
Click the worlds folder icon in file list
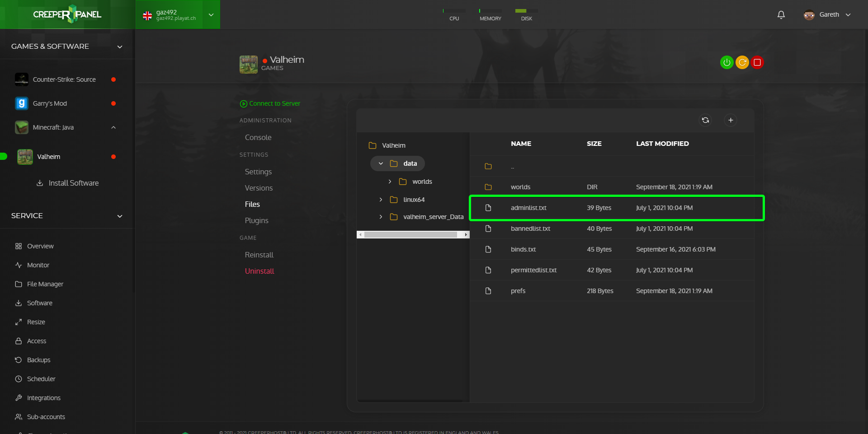tap(488, 187)
